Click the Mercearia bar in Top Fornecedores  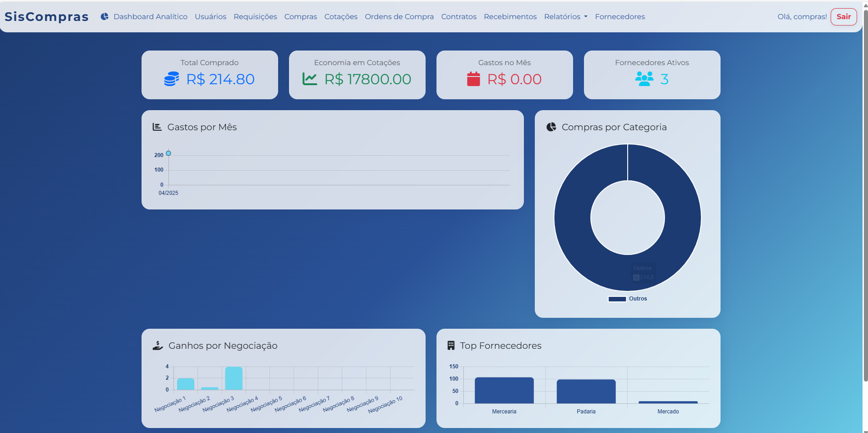[x=504, y=390]
